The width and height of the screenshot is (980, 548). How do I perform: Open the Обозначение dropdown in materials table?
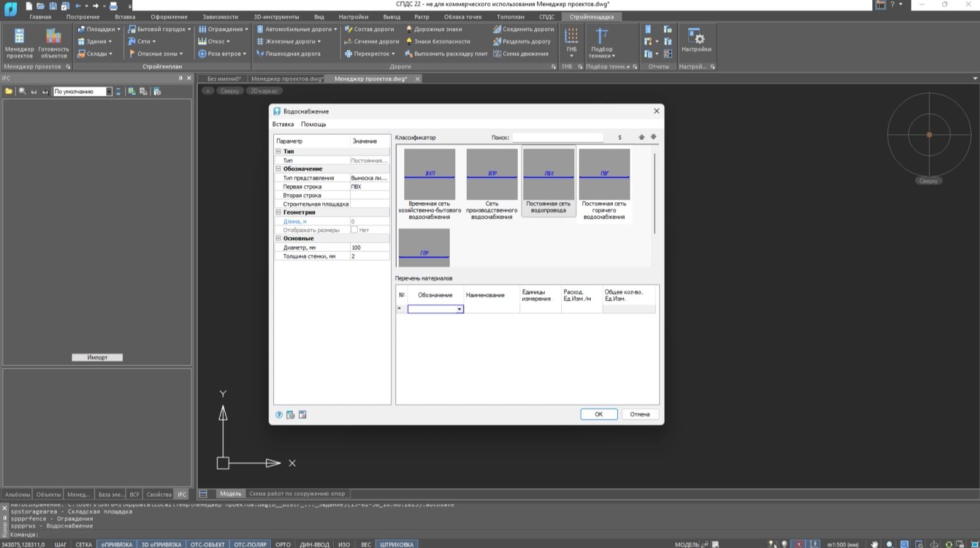coord(459,309)
